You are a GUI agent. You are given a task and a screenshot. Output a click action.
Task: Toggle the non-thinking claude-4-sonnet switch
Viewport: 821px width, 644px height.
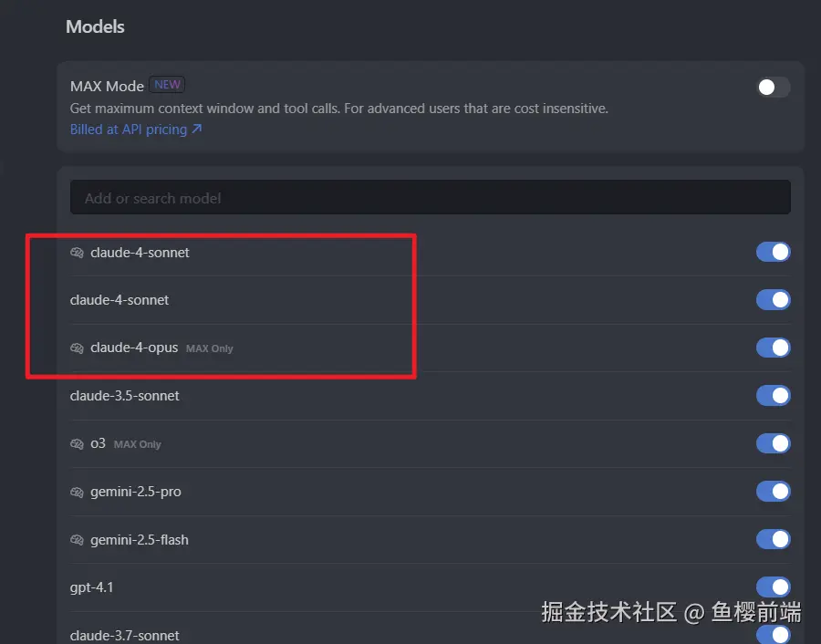pyautogui.click(x=774, y=300)
